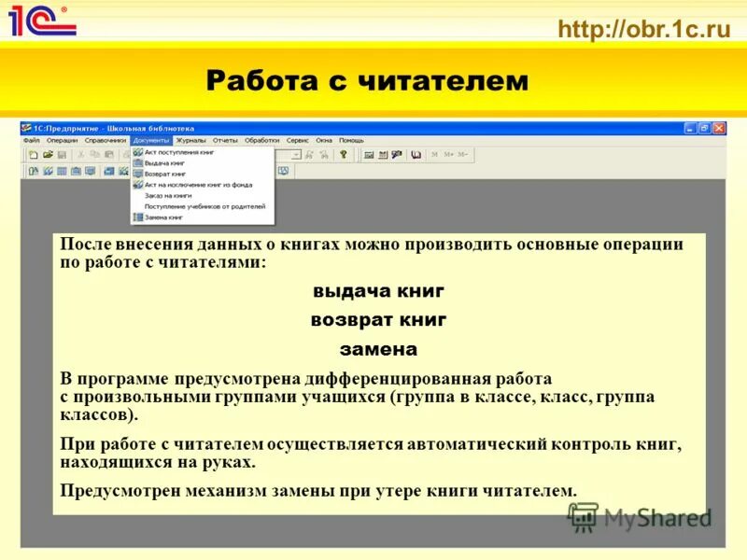Click the M+ memory toolbar button
Image resolution: width=747 pixels, height=560 pixels.
(449, 155)
